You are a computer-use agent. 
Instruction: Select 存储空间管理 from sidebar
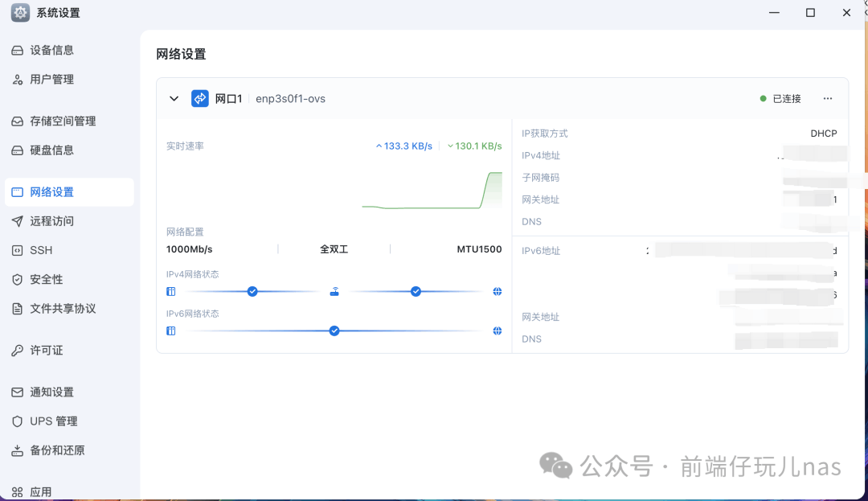pos(63,121)
